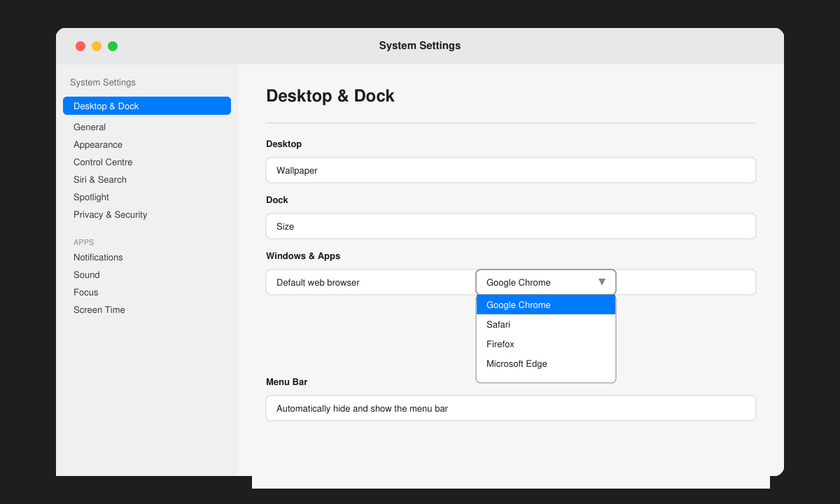Click the Default web browser label

coord(318,283)
